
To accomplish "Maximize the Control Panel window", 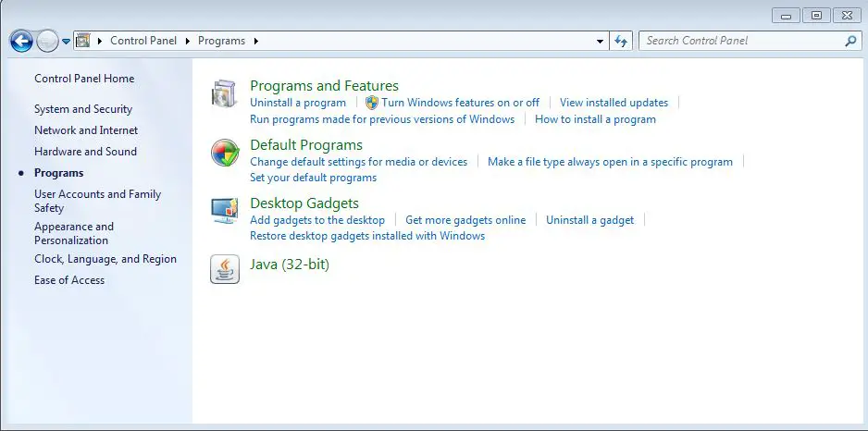I will [x=816, y=16].
